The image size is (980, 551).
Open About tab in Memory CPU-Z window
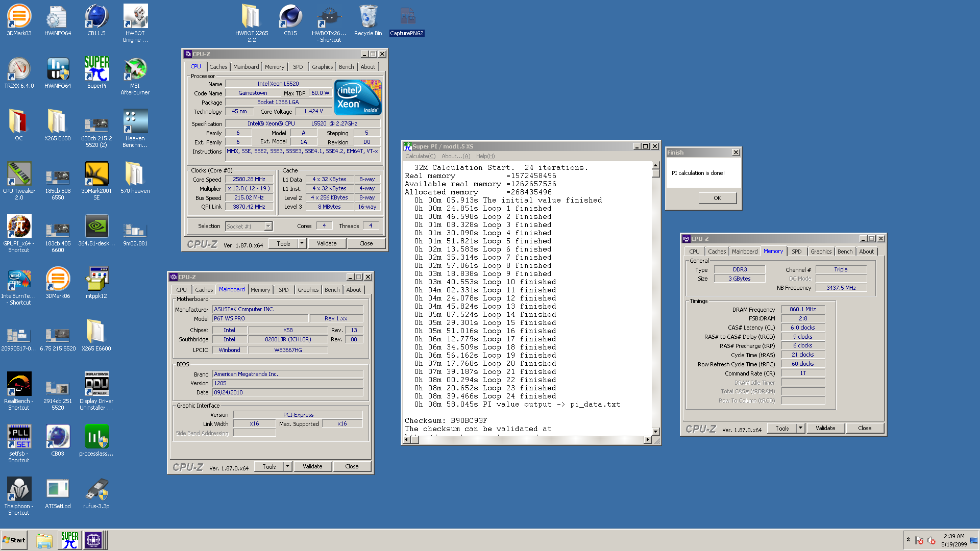(866, 252)
